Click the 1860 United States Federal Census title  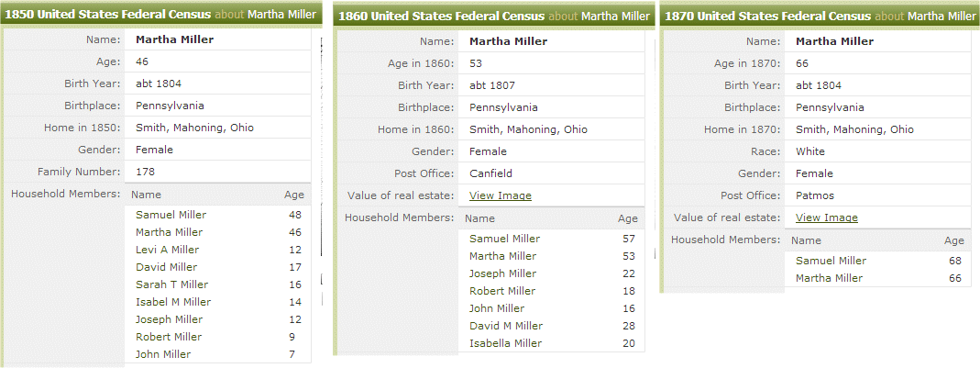[x=442, y=16]
